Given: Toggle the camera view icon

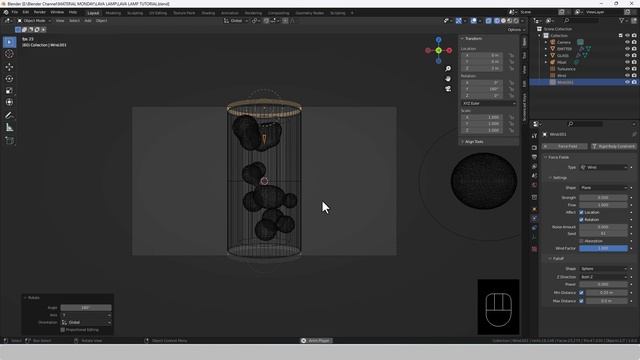Looking at the screenshot, I should 448,89.
